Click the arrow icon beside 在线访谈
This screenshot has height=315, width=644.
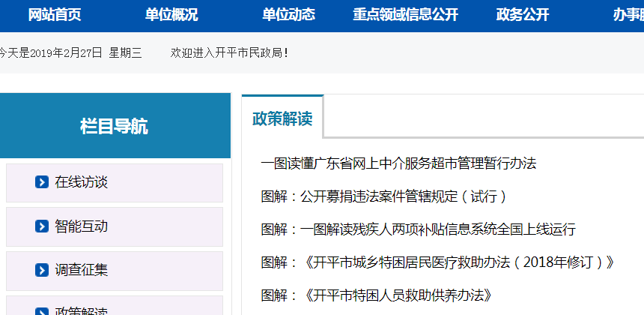click(42, 182)
